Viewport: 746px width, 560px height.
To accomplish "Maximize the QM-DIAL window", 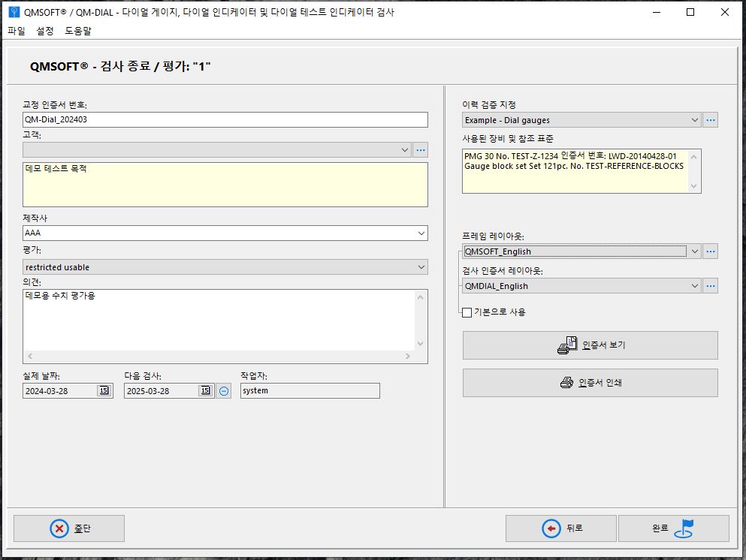I will point(690,12).
